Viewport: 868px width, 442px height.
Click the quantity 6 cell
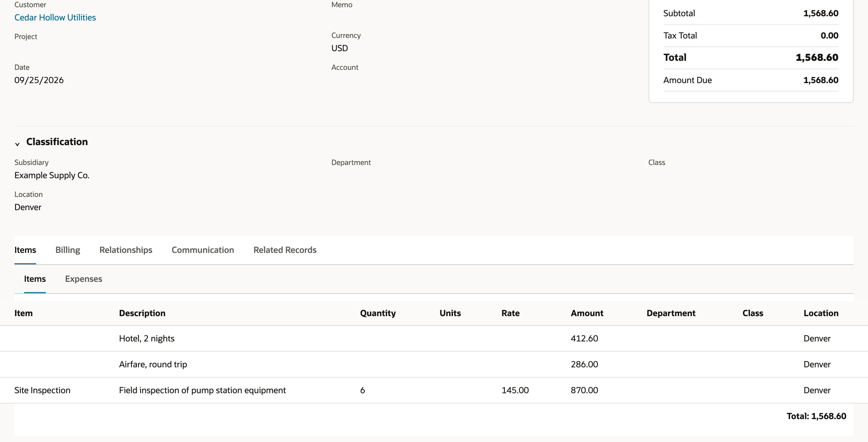(363, 390)
